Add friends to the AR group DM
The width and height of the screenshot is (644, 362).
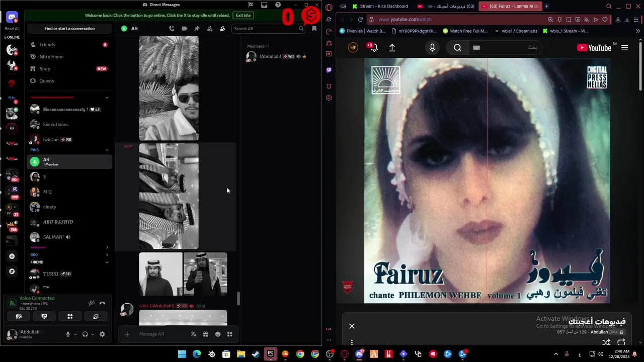[209, 29]
